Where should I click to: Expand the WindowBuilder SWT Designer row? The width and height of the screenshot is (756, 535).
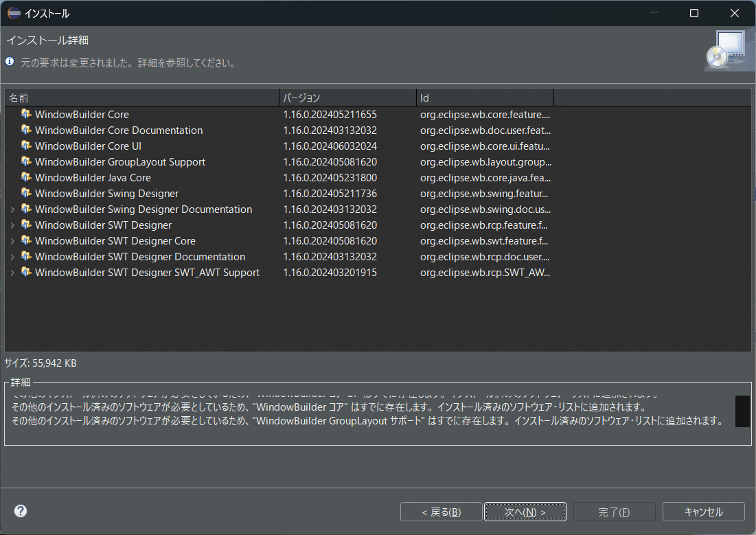[12, 226]
